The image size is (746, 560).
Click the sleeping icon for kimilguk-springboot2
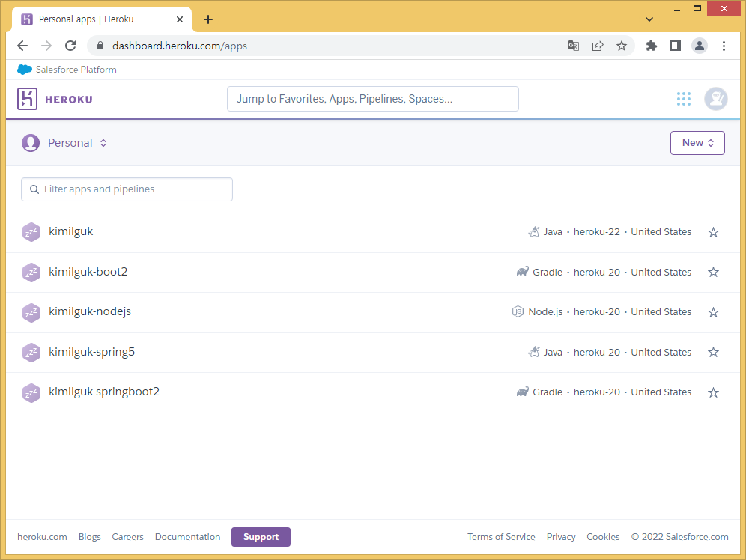click(31, 392)
